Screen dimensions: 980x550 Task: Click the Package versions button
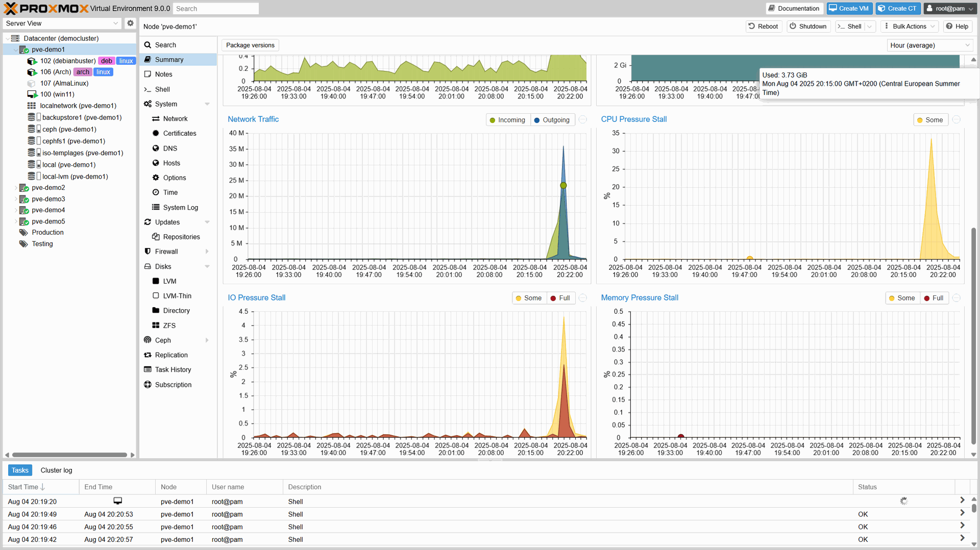click(x=250, y=45)
